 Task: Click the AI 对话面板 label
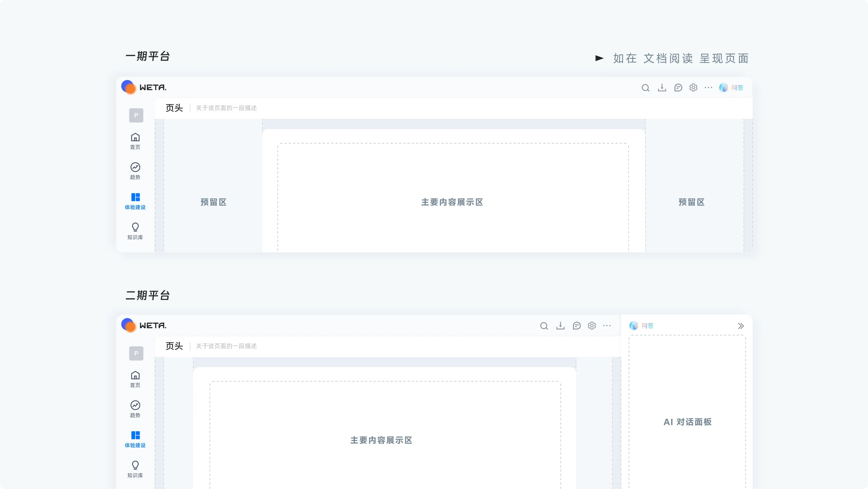point(687,422)
